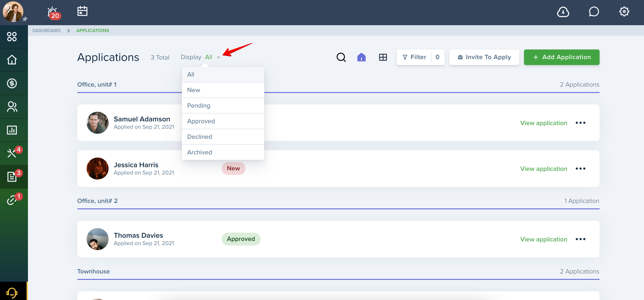This screenshot has width=644, height=300.
Task: Open more options for Samuel Adamson
Action: click(580, 123)
